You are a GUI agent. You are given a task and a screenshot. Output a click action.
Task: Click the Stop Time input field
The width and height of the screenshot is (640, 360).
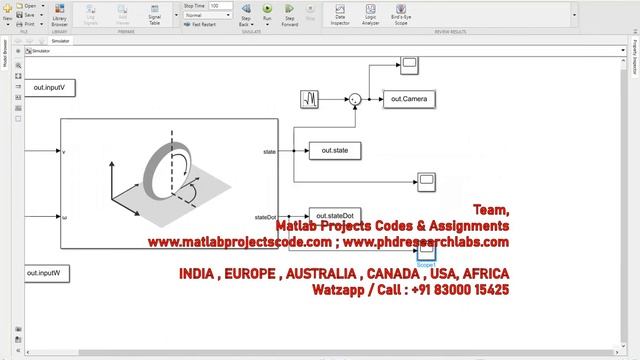coord(220,6)
